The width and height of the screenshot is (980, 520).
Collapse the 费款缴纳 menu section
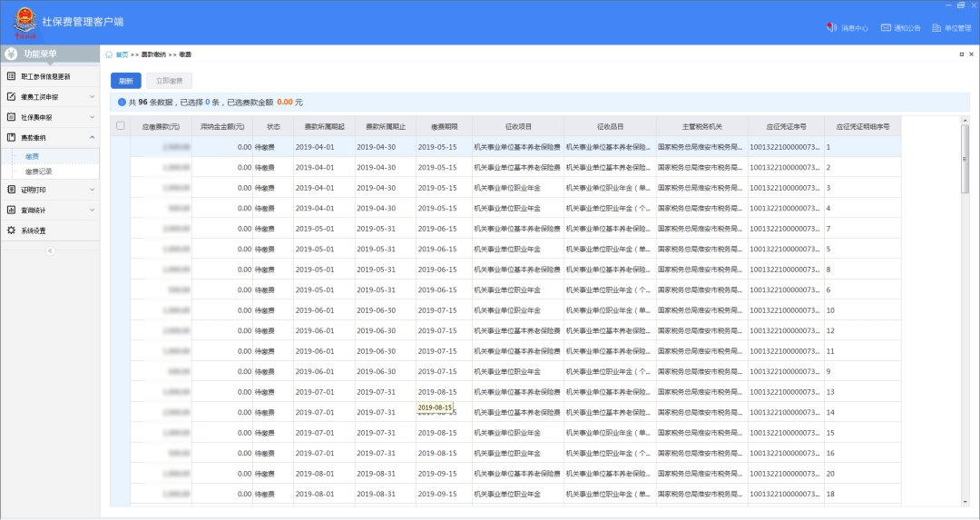tap(92, 138)
